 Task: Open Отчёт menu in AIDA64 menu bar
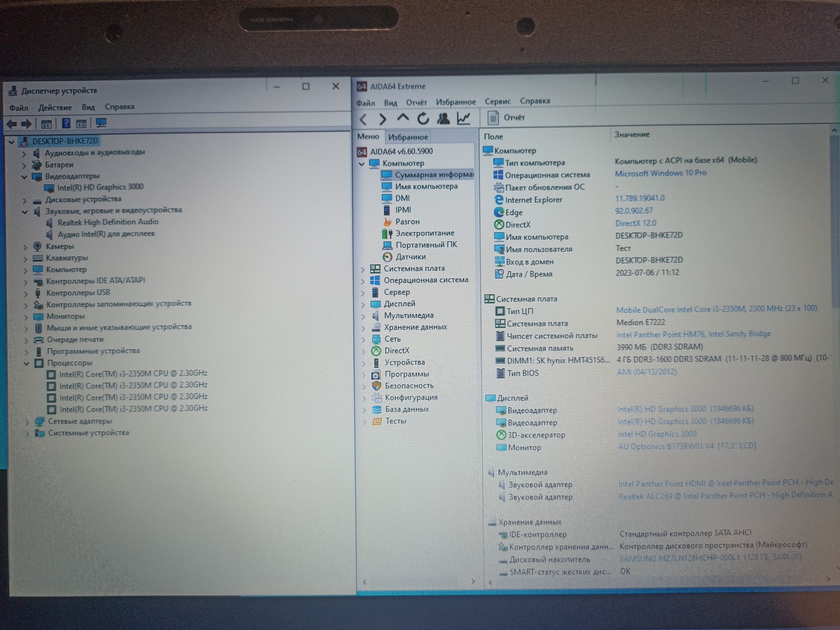coord(416,102)
